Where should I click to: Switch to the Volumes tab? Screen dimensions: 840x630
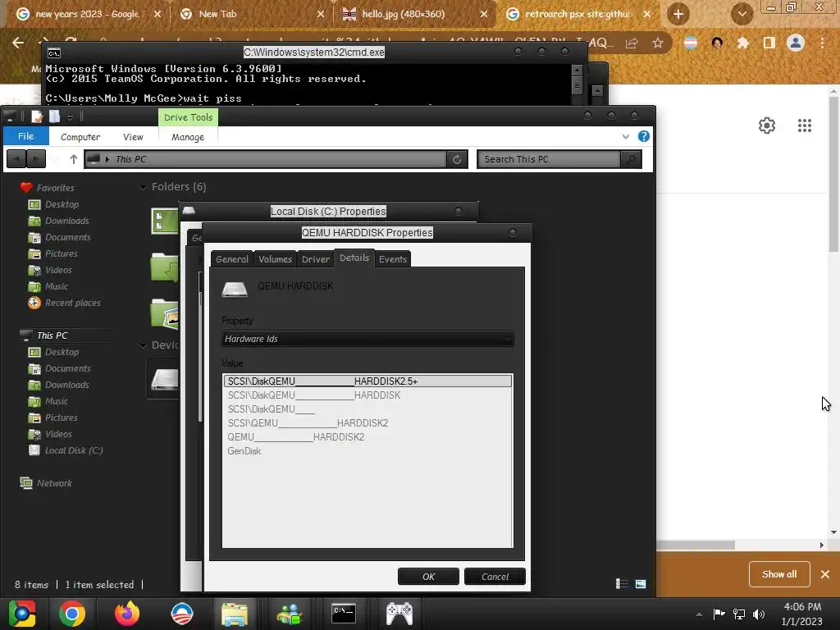click(275, 258)
